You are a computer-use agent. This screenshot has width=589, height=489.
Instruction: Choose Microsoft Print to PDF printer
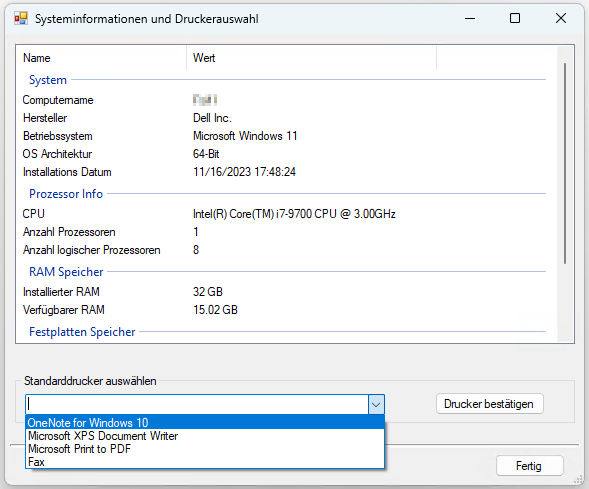(x=205, y=448)
